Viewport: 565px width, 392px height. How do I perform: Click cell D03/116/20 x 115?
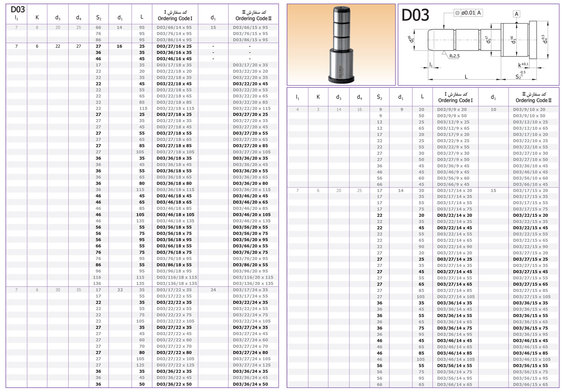pyautogui.click(x=253, y=278)
